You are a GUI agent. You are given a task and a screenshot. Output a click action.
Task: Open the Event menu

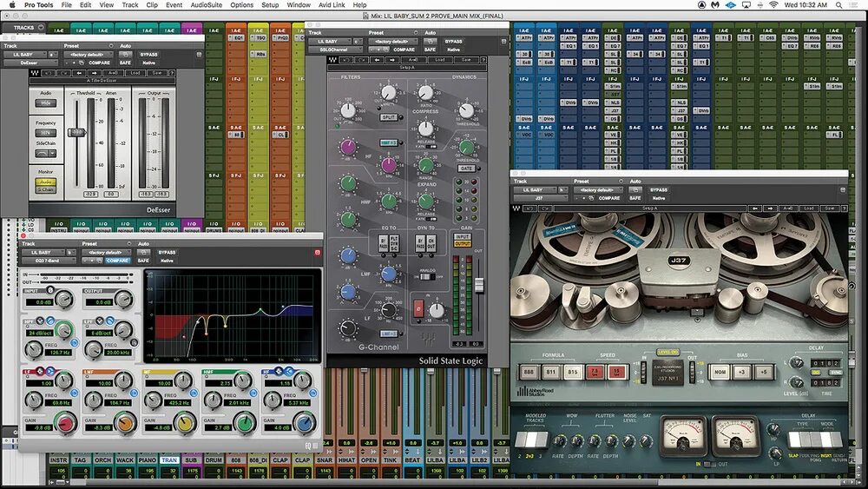click(174, 5)
